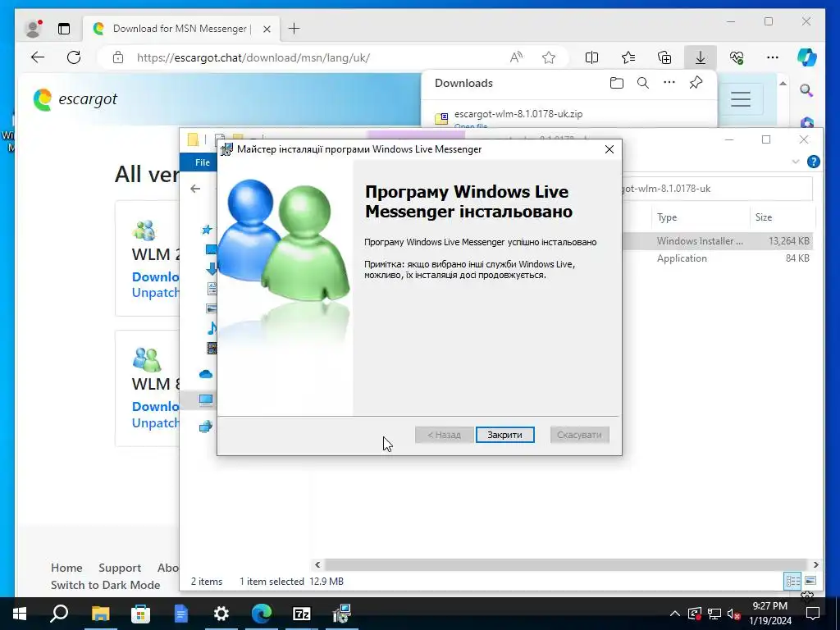Open 7-Zip from the taskbar
840x630 pixels.
(302, 614)
